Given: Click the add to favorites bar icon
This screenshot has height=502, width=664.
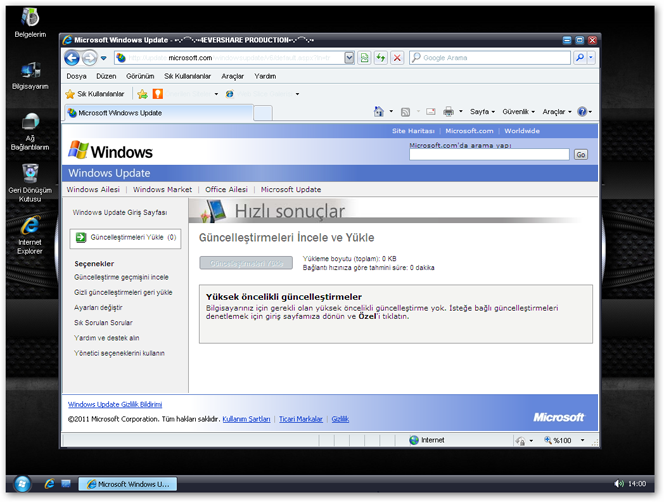Looking at the screenshot, I should tap(143, 94).
